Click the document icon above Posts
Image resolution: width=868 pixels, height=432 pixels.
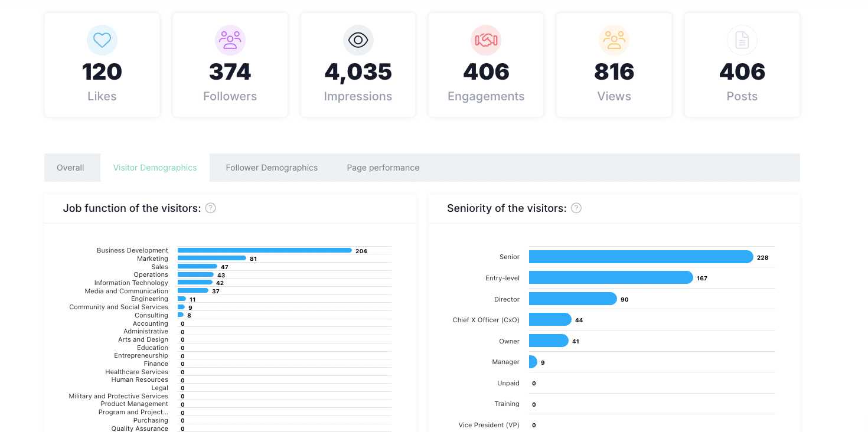742,40
